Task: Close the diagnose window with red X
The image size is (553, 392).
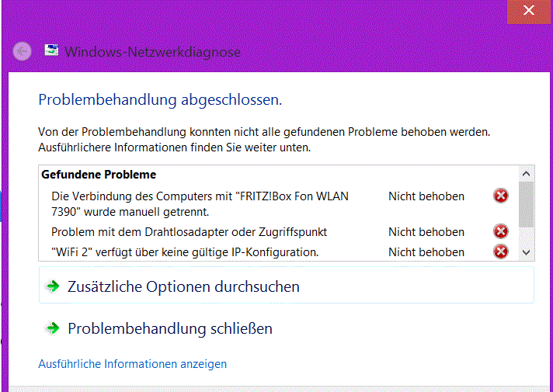Action: click(529, 11)
